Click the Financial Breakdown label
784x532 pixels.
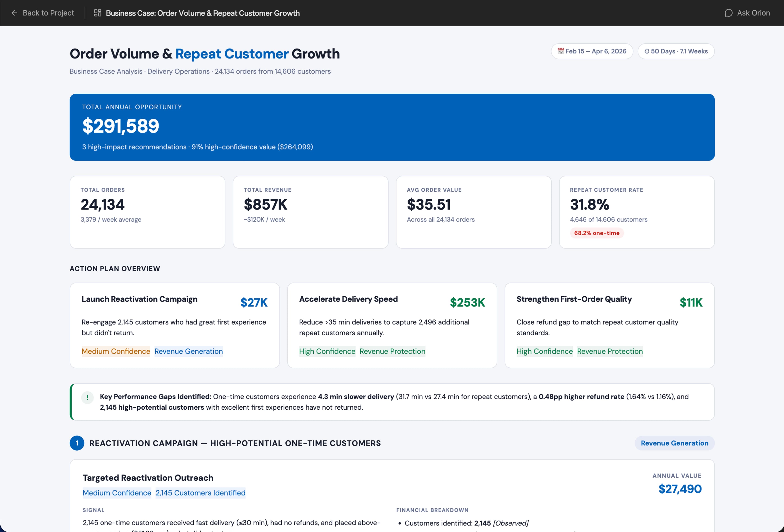coord(432,510)
